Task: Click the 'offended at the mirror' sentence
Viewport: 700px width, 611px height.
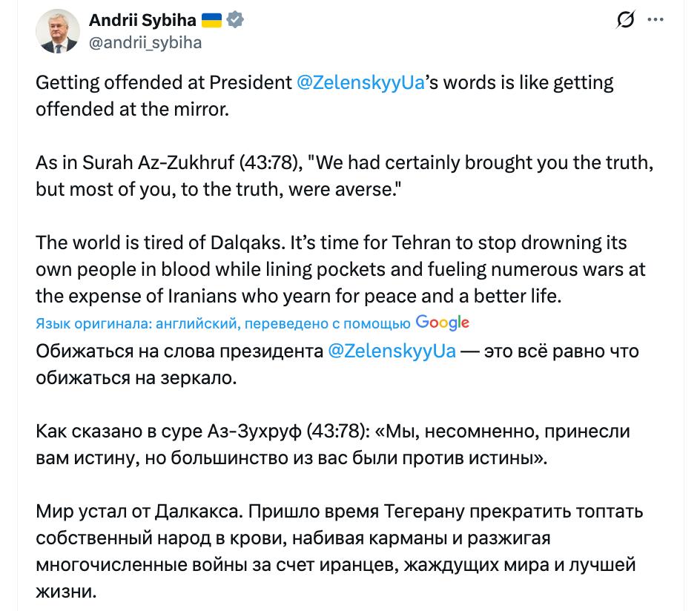Action: point(133,108)
